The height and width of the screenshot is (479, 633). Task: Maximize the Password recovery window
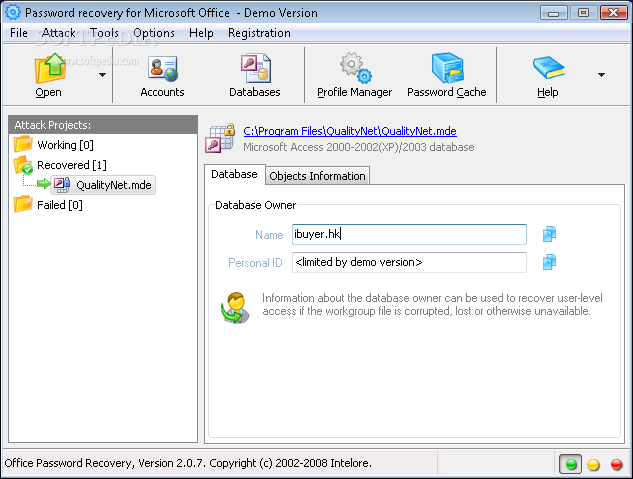pos(583,13)
